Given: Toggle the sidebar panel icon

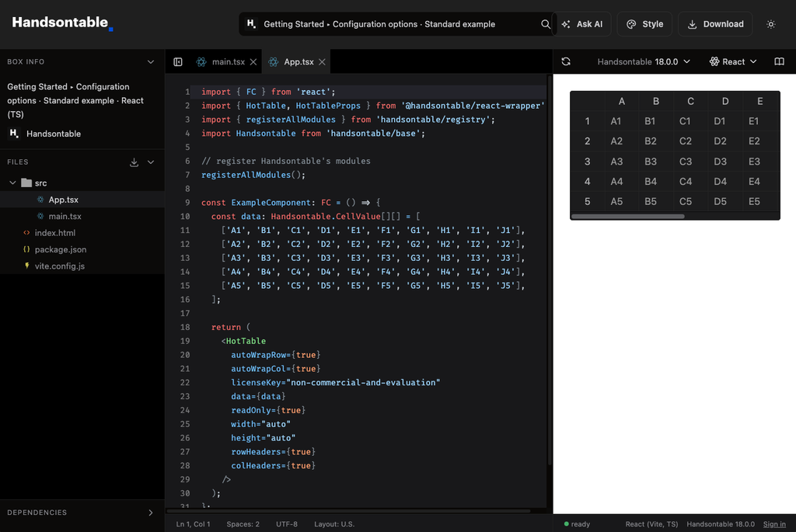Looking at the screenshot, I should pyautogui.click(x=178, y=62).
